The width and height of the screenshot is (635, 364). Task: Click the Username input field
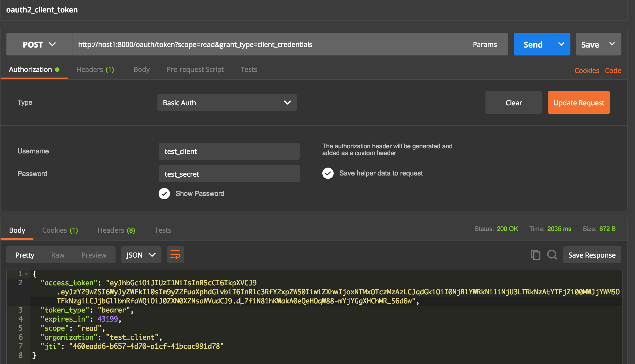click(229, 151)
